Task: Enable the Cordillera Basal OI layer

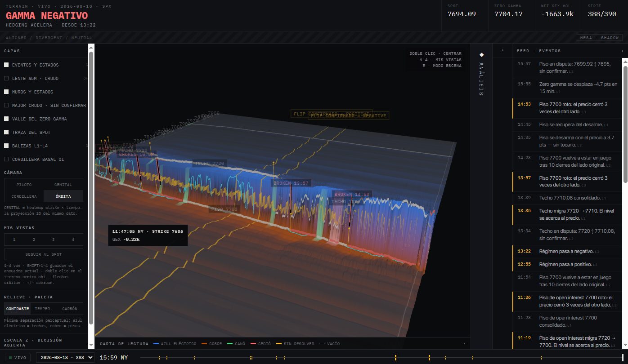Action: click(x=6, y=159)
